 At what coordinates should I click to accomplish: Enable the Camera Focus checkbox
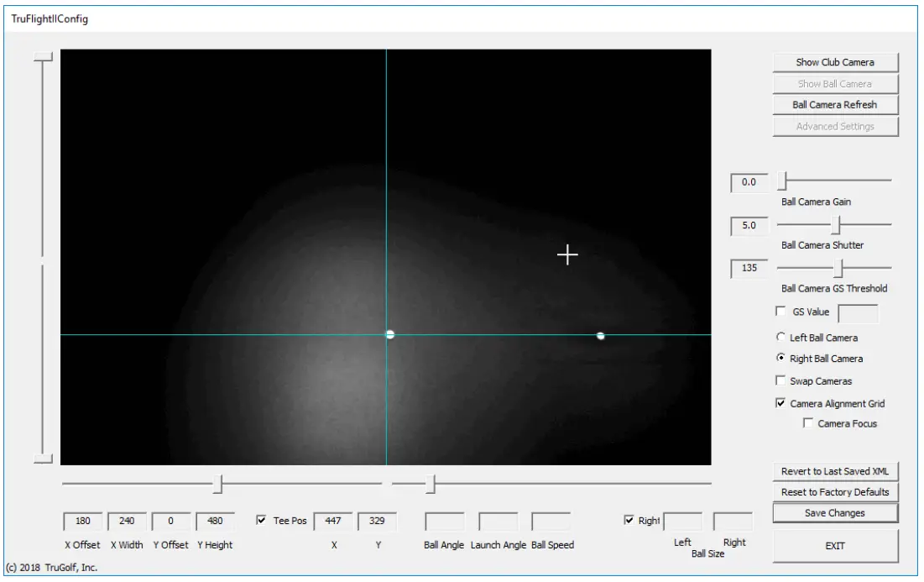click(808, 424)
